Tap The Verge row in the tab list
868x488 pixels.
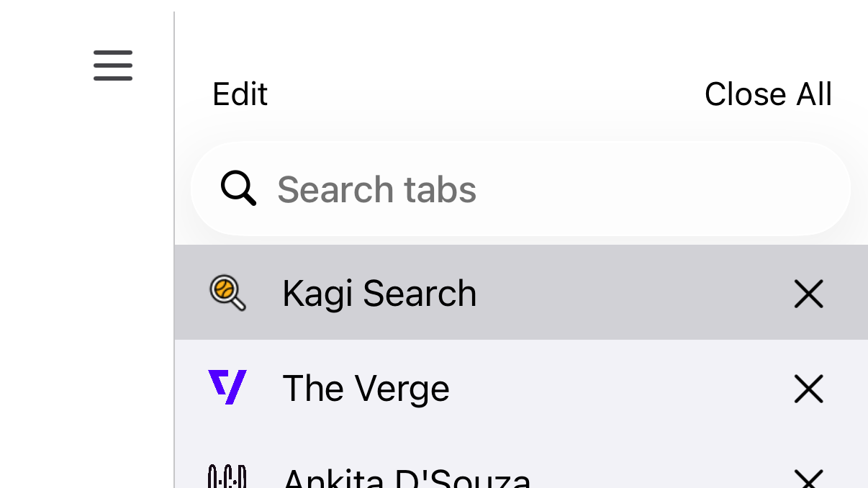[x=432, y=387]
